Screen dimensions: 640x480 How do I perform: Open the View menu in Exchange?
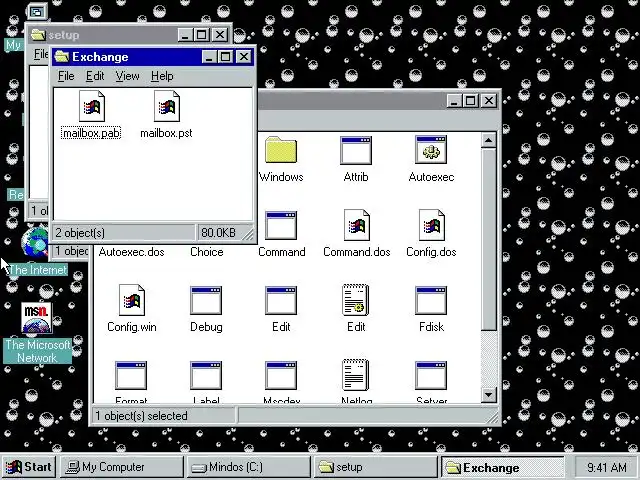(x=127, y=76)
